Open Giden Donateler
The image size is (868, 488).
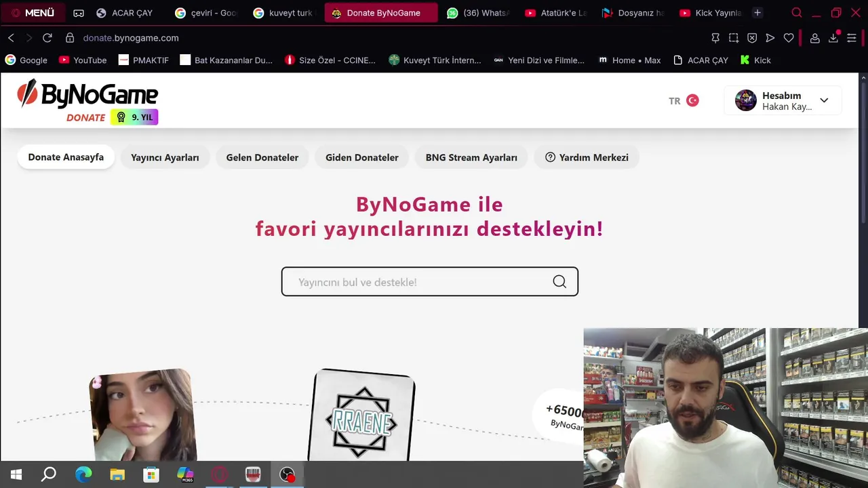coord(362,157)
